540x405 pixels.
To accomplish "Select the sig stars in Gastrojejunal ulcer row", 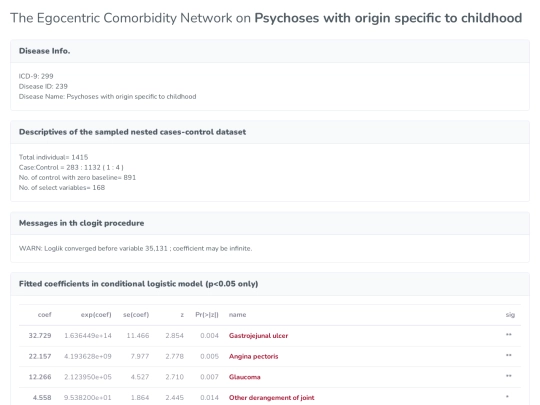I will click(509, 335).
